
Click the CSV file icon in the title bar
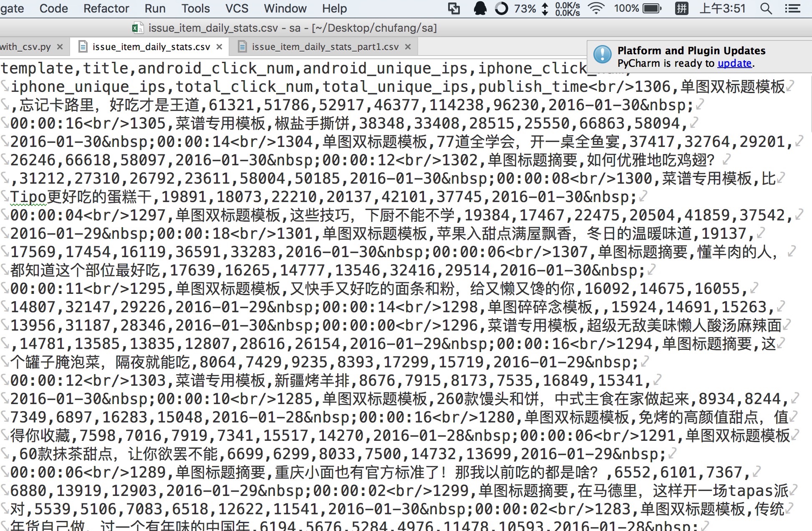coord(138,28)
